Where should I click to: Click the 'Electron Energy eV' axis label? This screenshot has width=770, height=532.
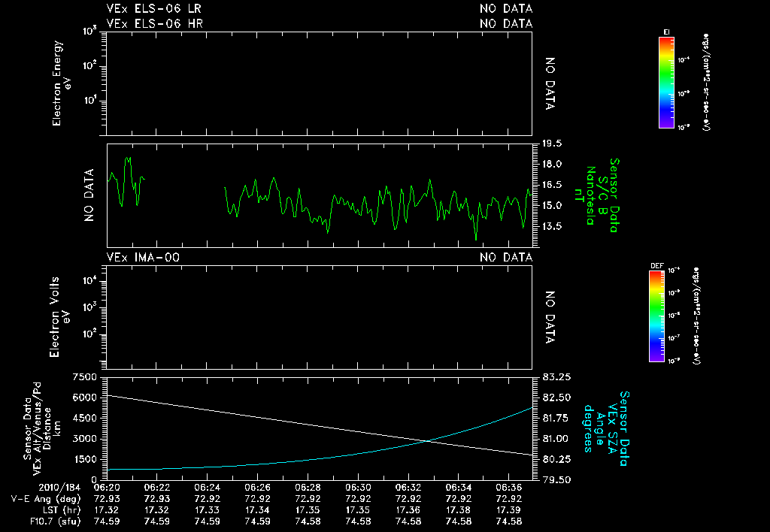point(61,83)
